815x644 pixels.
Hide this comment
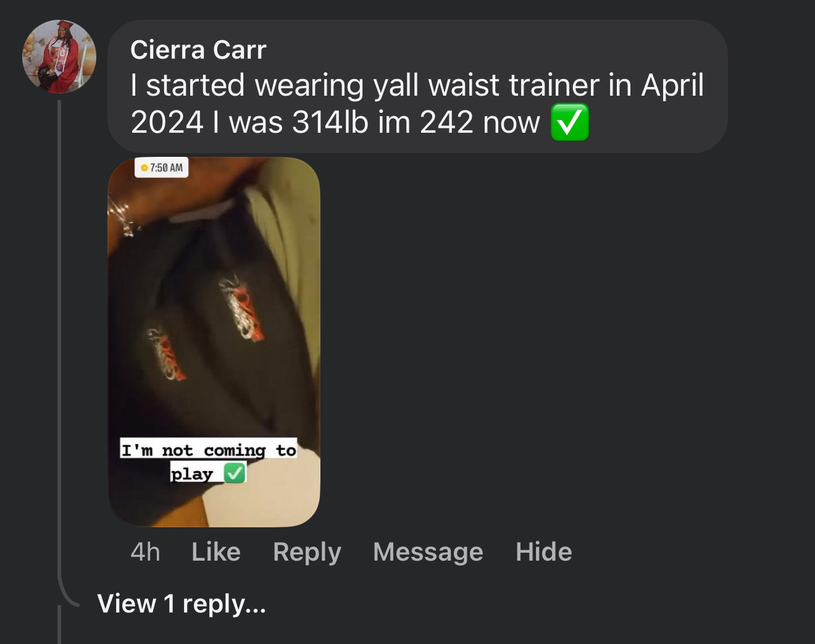543,551
